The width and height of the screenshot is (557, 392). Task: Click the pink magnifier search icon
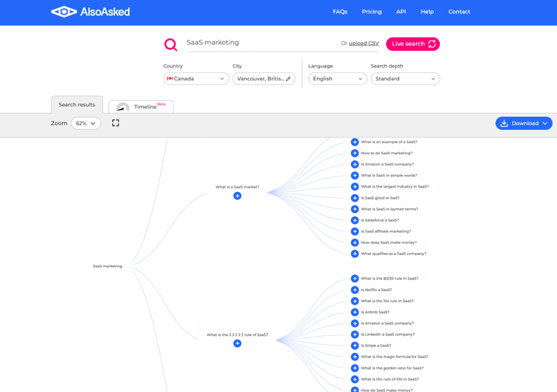coord(171,45)
